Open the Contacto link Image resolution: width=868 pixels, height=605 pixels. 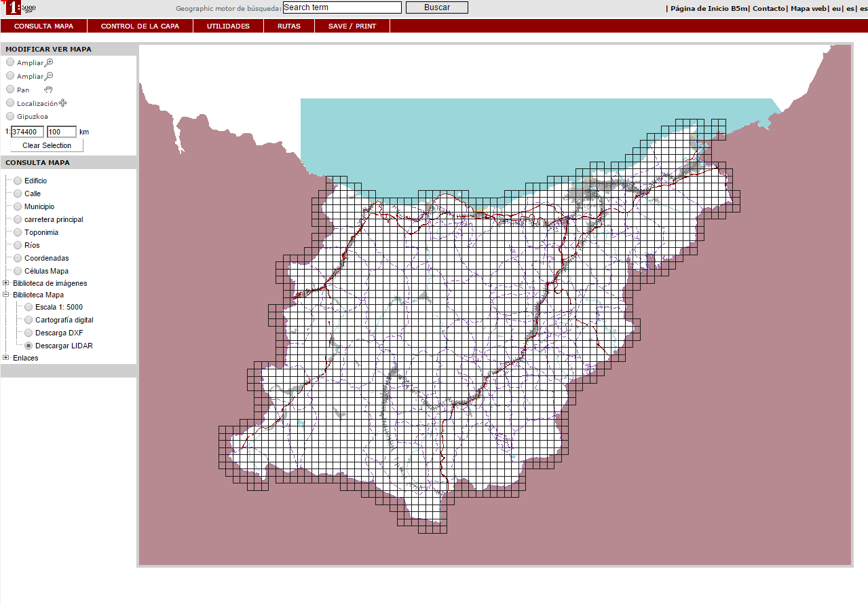pos(768,8)
